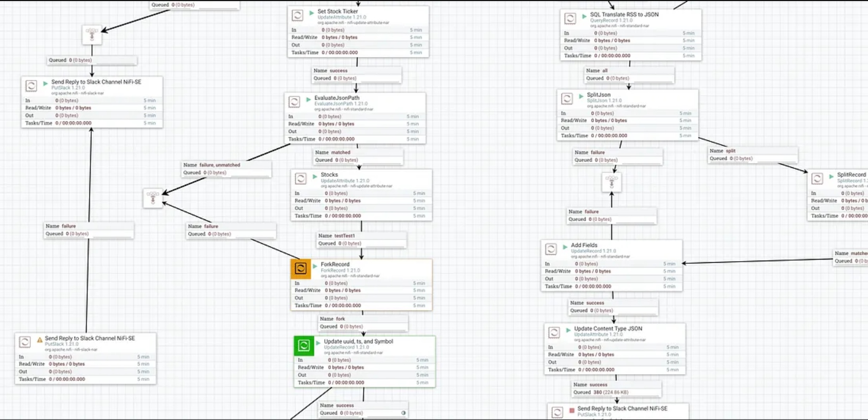Image resolution: width=868 pixels, height=420 pixels.
Task: Select the success connection label below Add Fields
Action: [614, 307]
